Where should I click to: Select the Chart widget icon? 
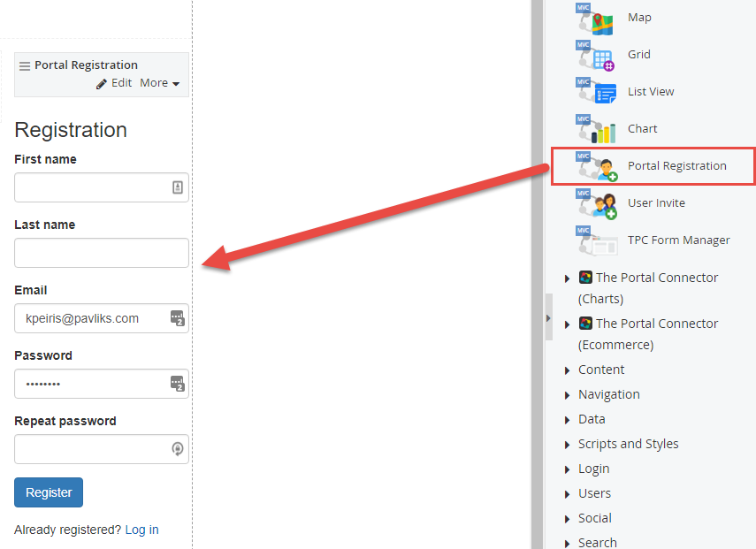pyautogui.click(x=596, y=130)
